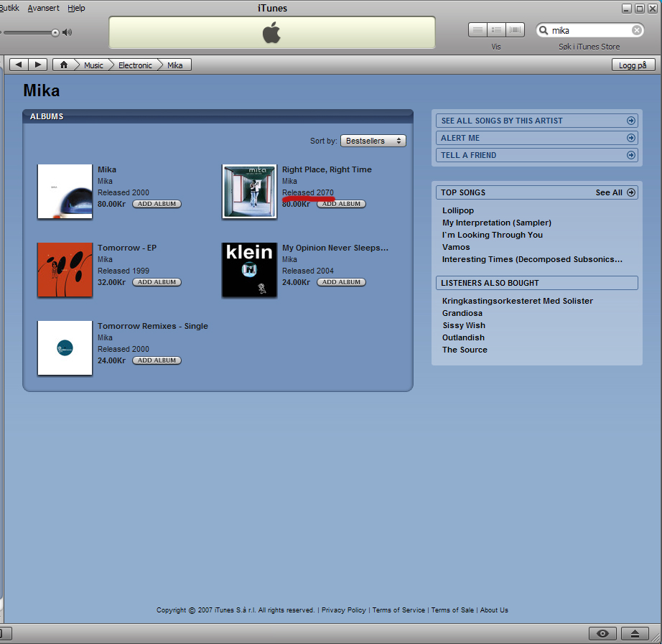Click the magnifying glass search icon
This screenshot has height=644, width=662.
[544, 30]
